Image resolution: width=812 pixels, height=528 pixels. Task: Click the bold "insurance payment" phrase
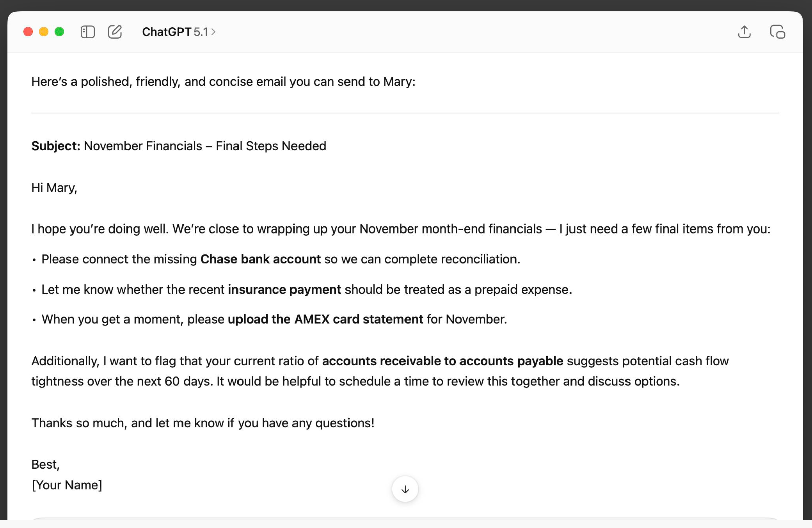(x=284, y=290)
